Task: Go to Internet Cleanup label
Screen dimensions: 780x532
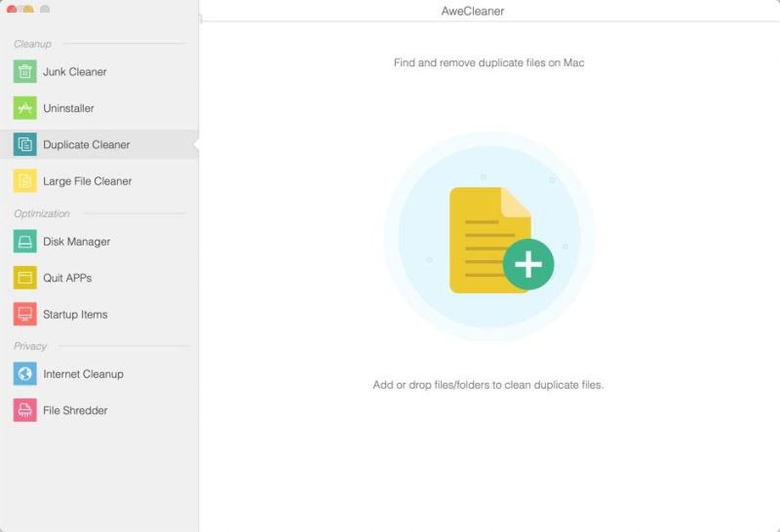Action: pos(83,374)
